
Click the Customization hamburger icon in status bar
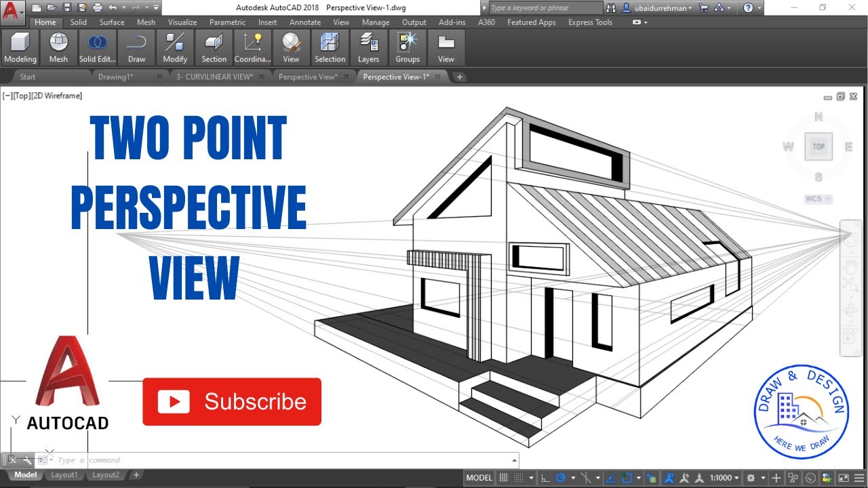(x=859, y=478)
